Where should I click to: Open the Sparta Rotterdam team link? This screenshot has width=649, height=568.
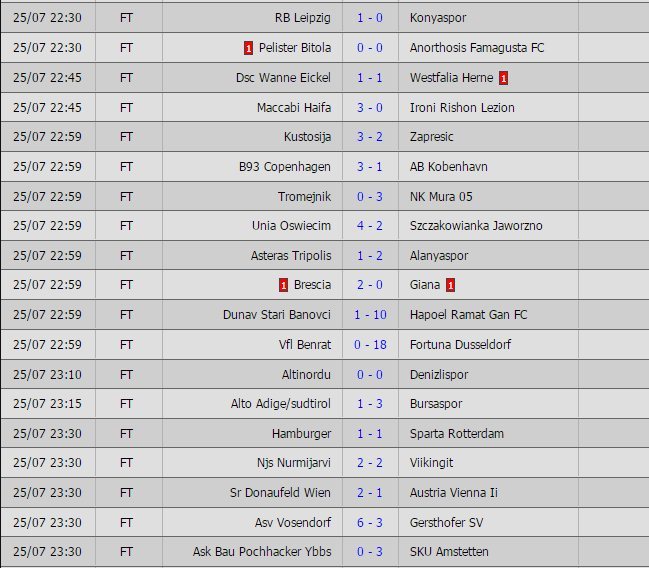tap(457, 433)
